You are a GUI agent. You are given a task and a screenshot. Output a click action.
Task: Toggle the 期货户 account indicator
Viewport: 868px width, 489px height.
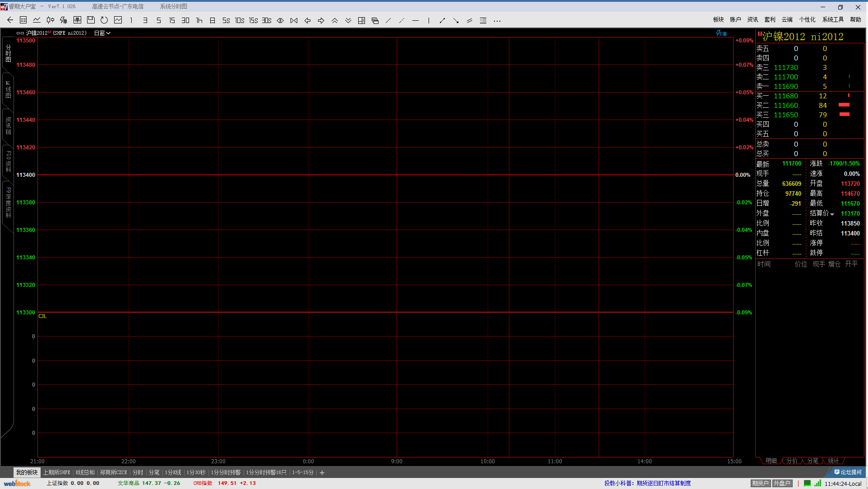760,483
